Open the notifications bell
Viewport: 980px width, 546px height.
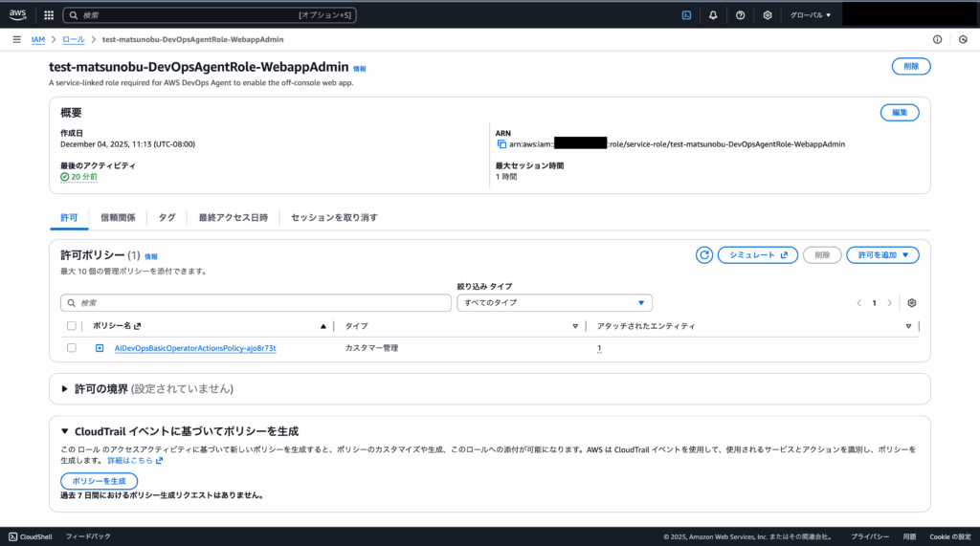(x=713, y=15)
